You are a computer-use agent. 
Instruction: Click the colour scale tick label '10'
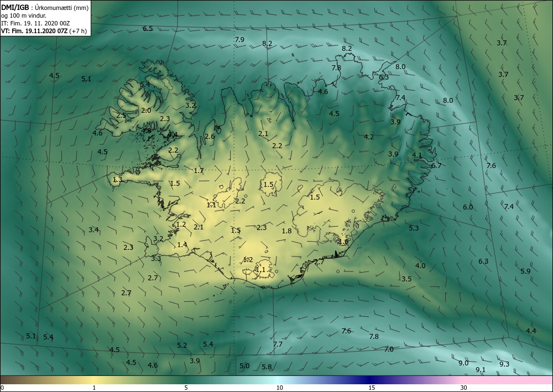(279, 388)
